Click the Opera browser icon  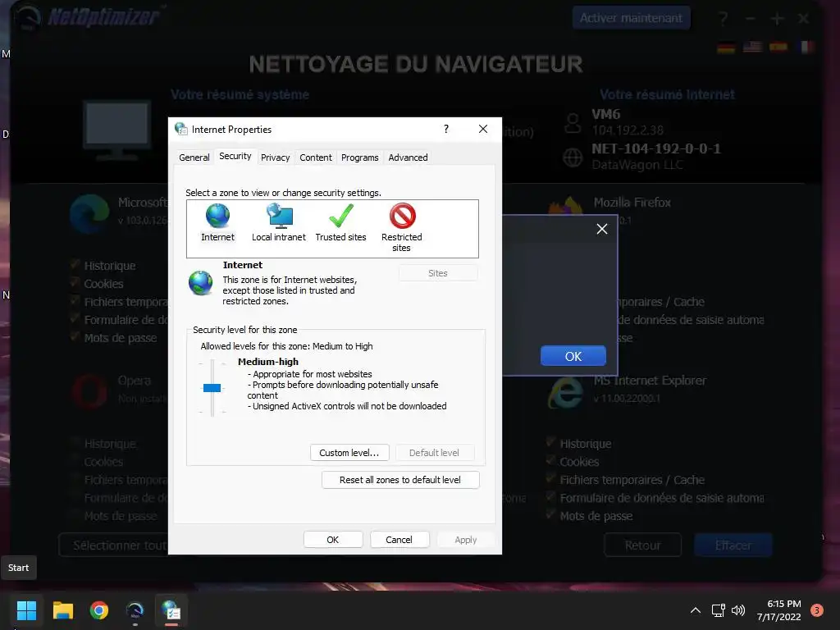(x=89, y=391)
